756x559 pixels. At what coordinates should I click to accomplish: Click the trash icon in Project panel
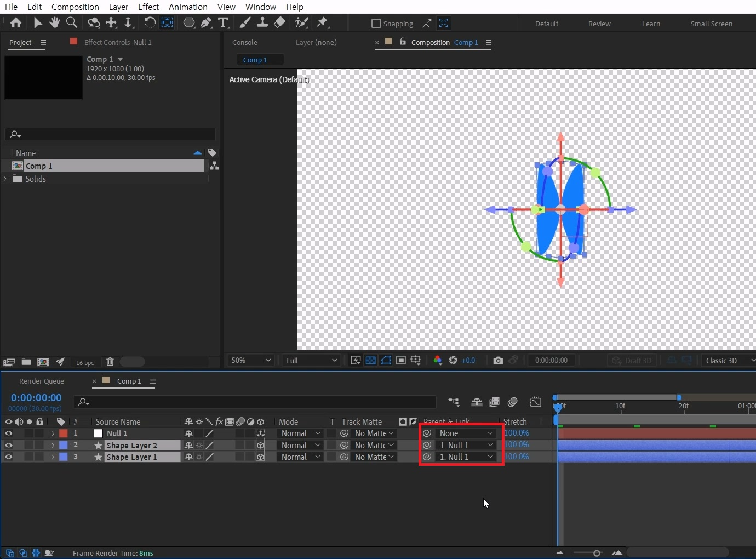(x=110, y=362)
